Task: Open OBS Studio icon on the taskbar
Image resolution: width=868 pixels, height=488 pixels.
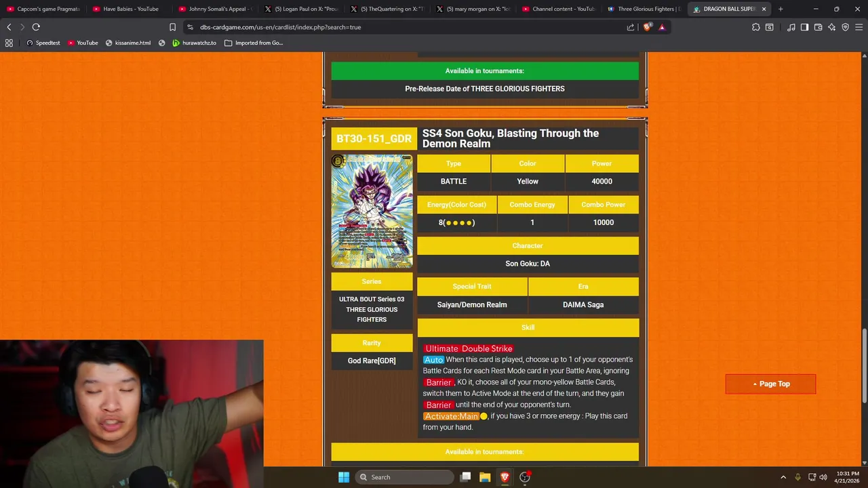Action: tap(525, 477)
